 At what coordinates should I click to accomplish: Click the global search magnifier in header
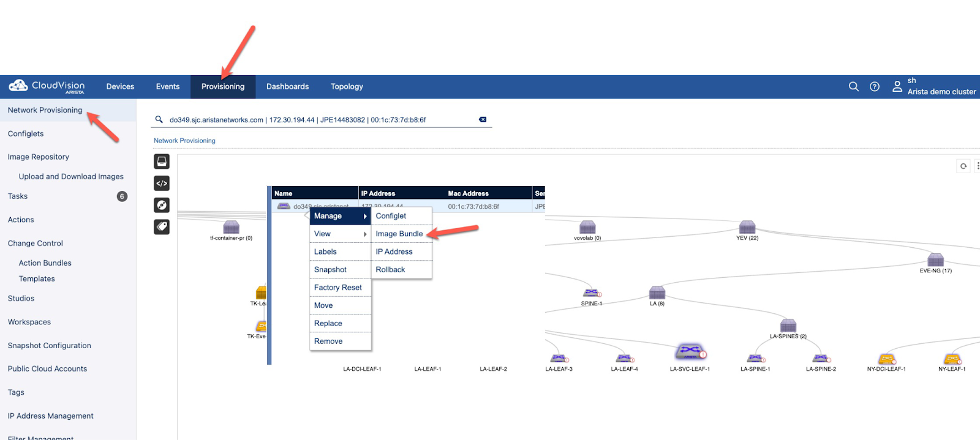click(853, 87)
